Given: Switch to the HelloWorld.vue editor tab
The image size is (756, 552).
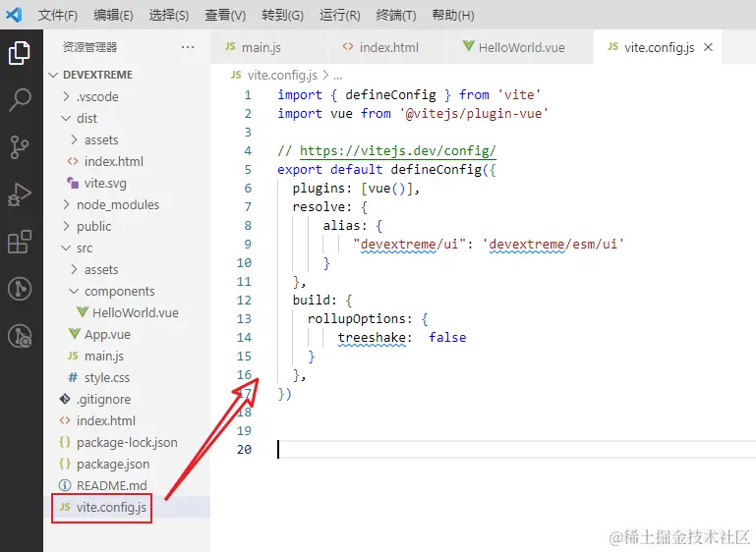Looking at the screenshot, I should 521,47.
